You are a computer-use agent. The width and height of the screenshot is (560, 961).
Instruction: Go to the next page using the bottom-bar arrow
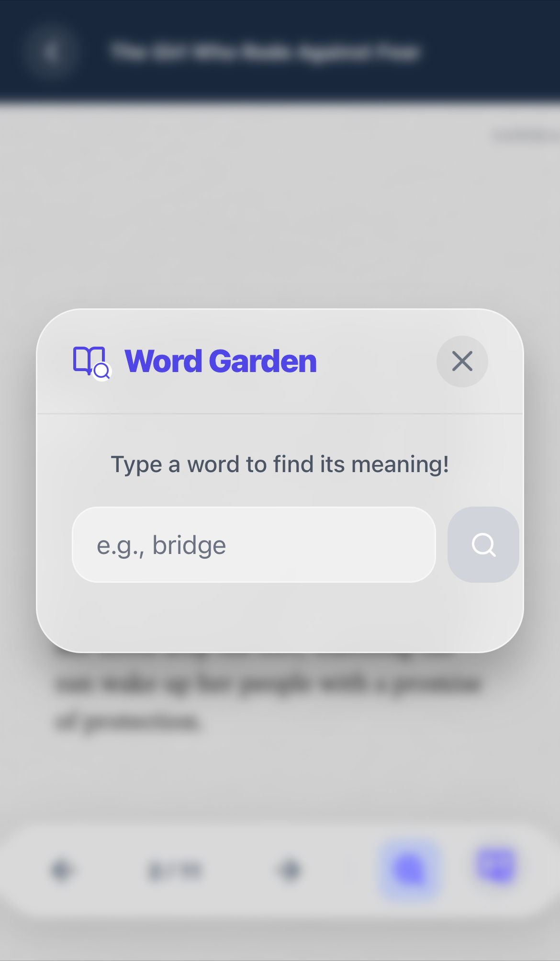[290, 869]
